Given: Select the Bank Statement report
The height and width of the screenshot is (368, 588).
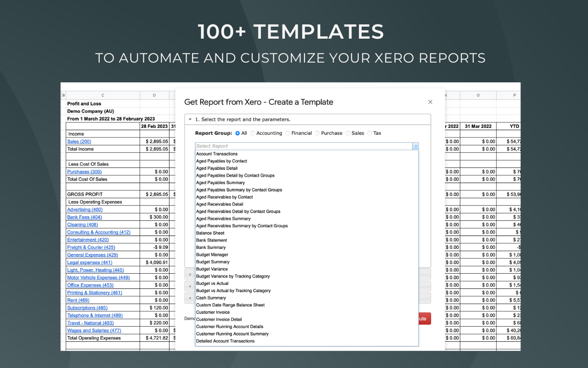Looking at the screenshot, I should click(307, 241).
